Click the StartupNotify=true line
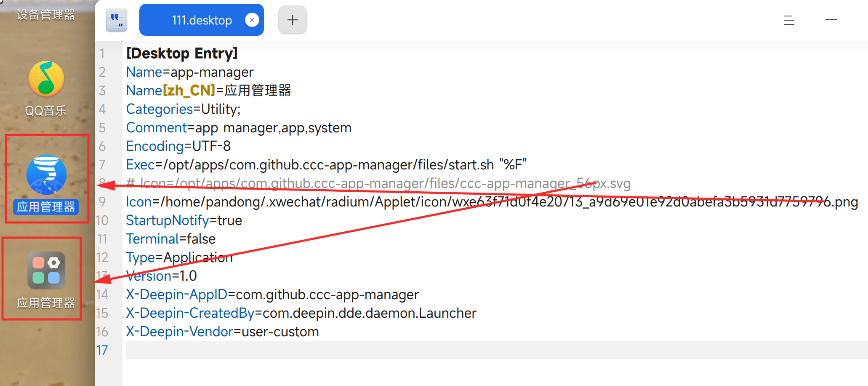This screenshot has width=868, height=386. [x=184, y=220]
